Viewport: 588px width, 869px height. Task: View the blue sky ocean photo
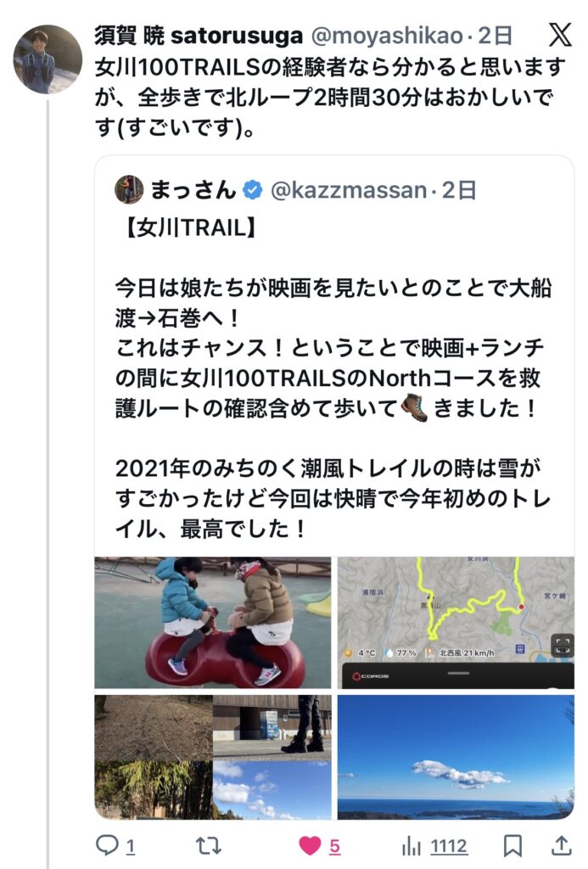(456, 757)
